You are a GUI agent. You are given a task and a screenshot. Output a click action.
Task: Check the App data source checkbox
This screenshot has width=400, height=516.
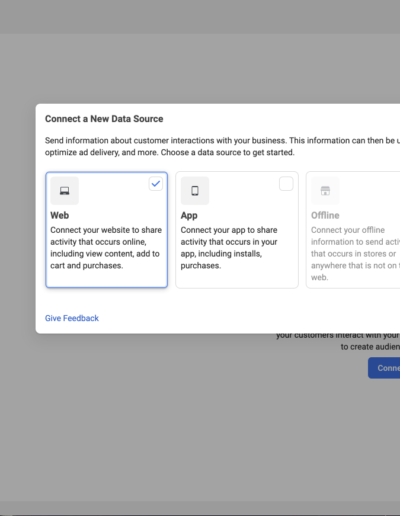click(x=286, y=184)
